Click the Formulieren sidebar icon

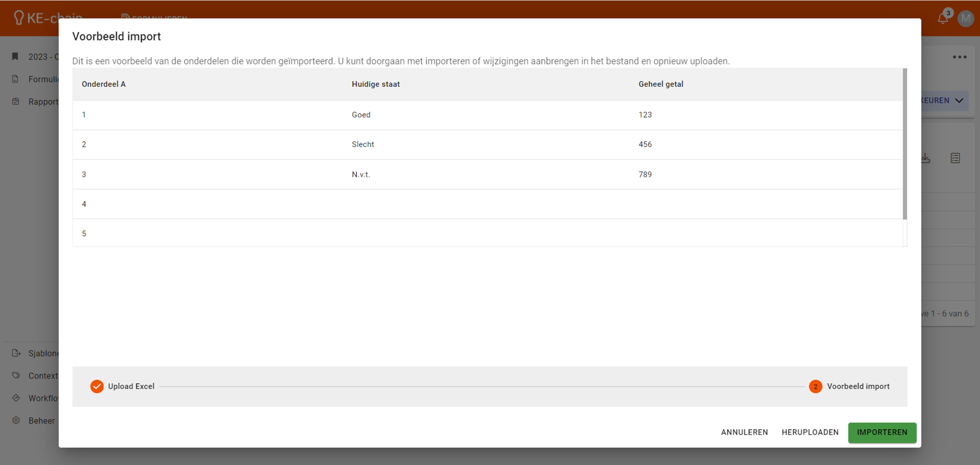coord(15,79)
